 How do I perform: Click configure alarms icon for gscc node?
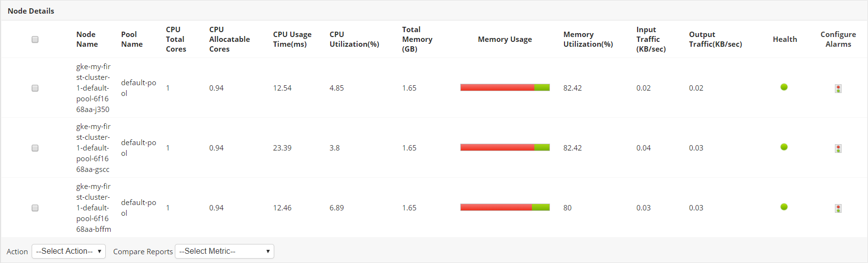(x=838, y=149)
